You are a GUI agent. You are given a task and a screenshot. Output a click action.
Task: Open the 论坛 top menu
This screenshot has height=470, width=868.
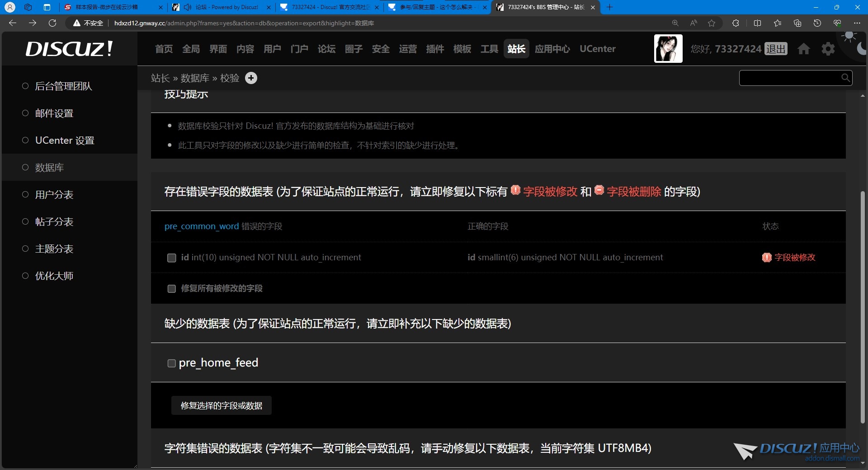click(326, 49)
